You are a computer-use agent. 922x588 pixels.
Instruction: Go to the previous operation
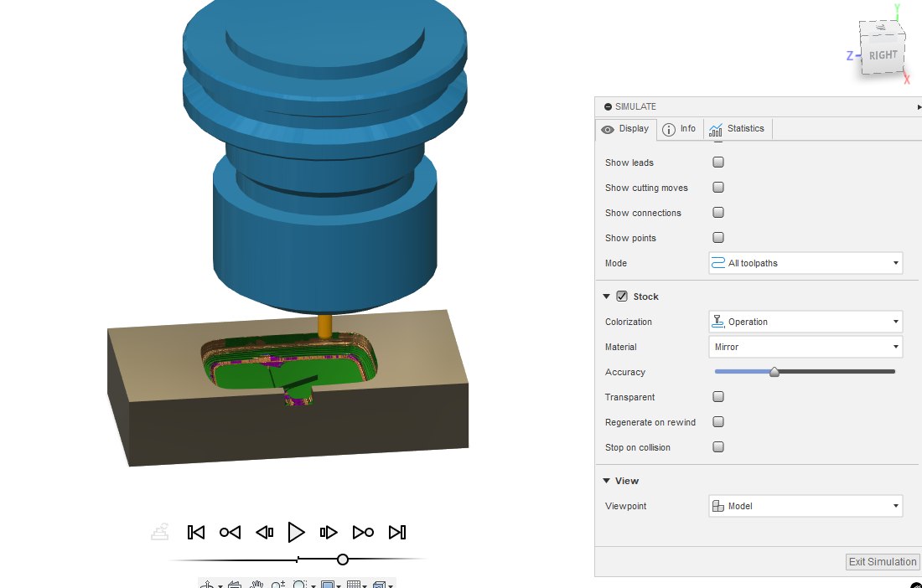pos(230,532)
